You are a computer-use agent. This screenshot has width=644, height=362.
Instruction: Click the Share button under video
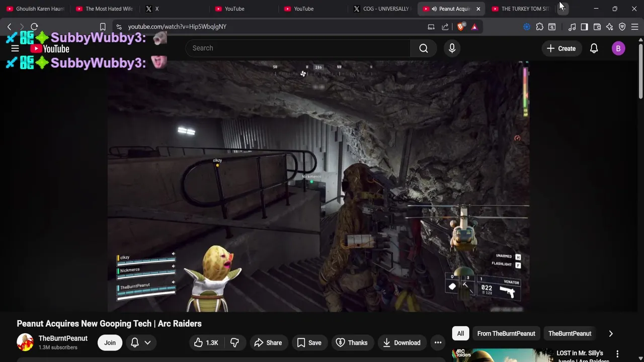pyautogui.click(x=268, y=343)
